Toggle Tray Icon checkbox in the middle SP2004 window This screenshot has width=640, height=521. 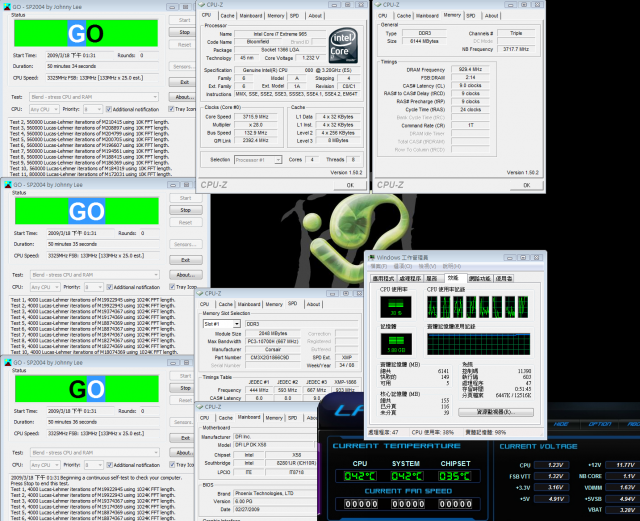click(x=172, y=287)
